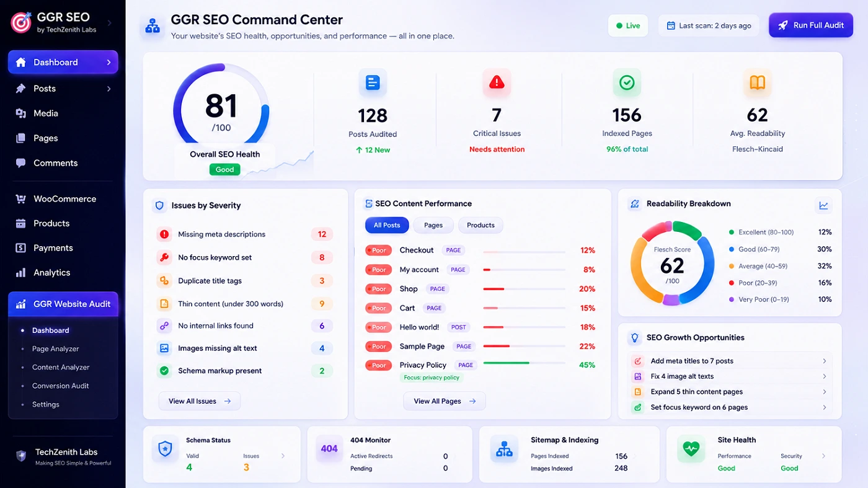The image size is (868, 488).
Task: Expand the Dashboard menu chevron in sidebar
Action: (108, 63)
